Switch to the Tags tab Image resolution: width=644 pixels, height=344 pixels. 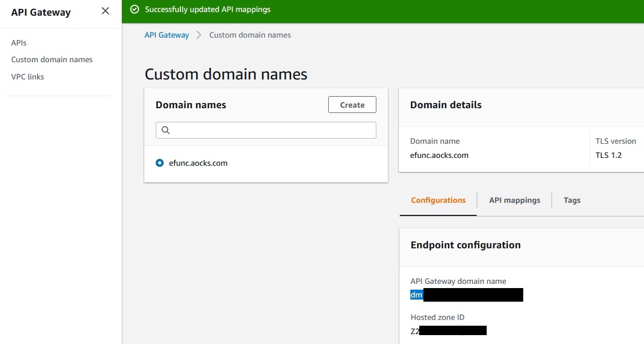coord(572,200)
